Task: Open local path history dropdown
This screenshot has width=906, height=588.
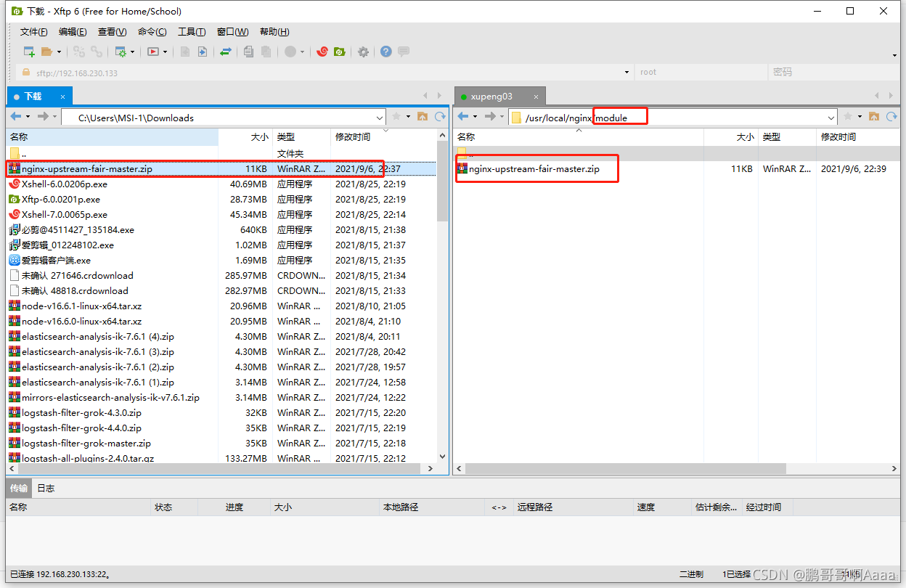Action: [x=380, y=118]
